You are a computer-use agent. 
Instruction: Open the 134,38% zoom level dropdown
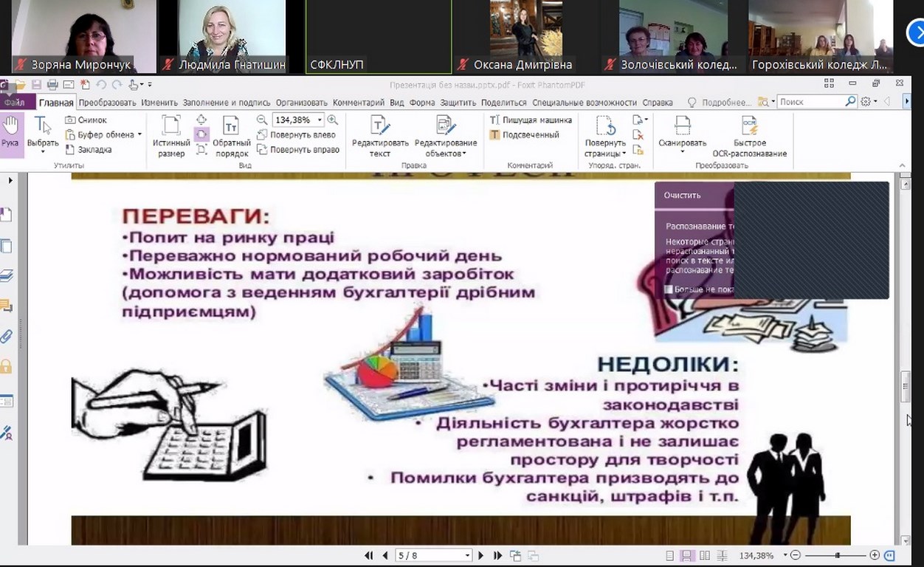pyautogui.click(x=320, y=120)
